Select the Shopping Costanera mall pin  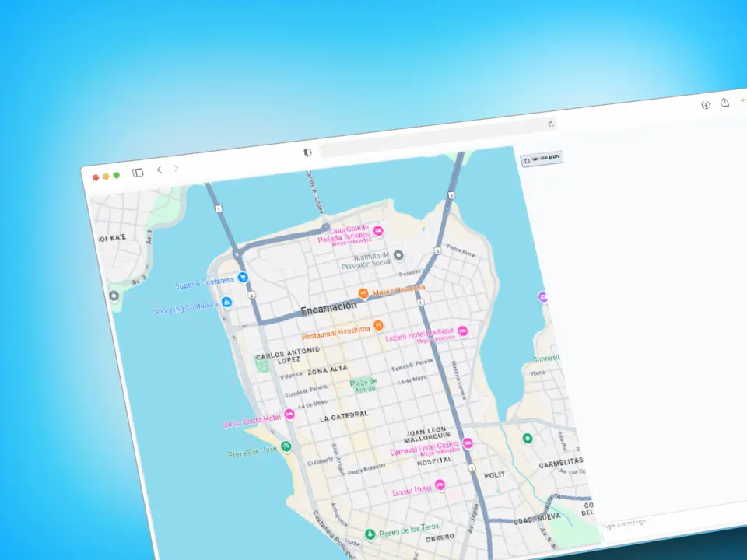tap(226, 302)
